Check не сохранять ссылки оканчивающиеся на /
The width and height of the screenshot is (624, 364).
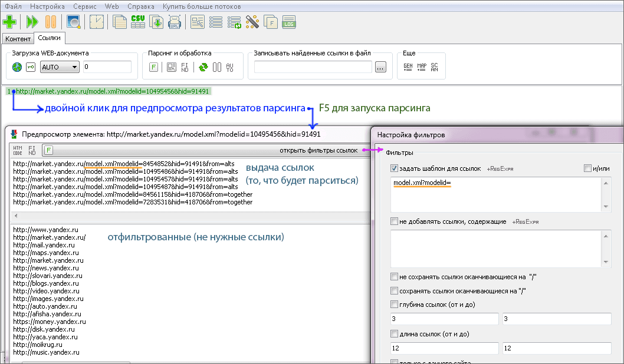[x=394, y=277]
